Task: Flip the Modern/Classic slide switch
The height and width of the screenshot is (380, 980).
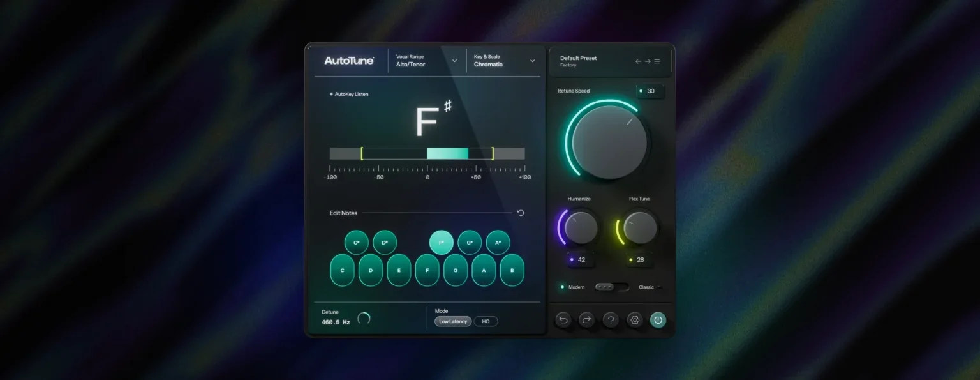Action: click(x=612, y=287)
